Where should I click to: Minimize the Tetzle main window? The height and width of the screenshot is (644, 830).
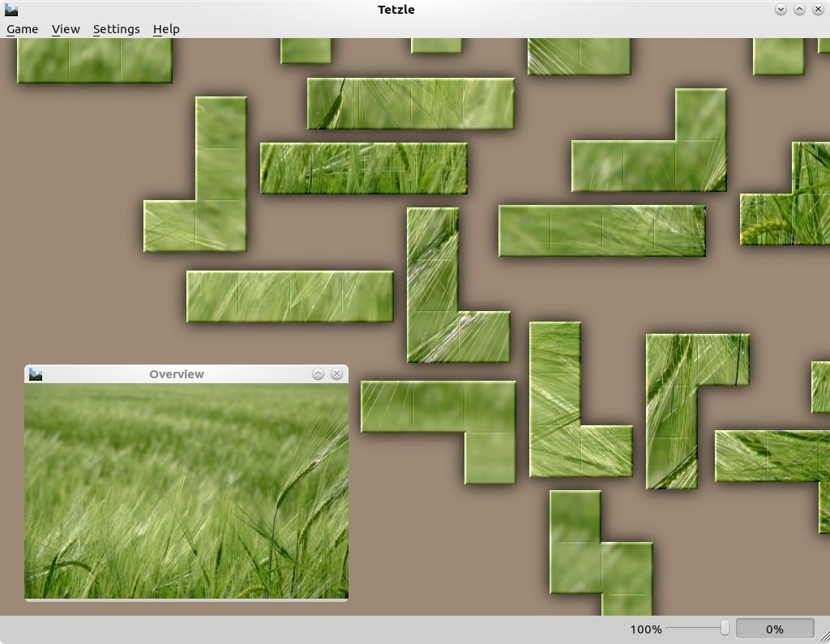pos(781,10)
